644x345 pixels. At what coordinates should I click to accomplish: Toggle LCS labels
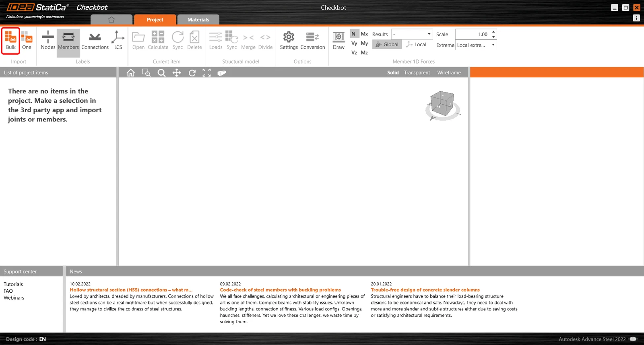118,41
